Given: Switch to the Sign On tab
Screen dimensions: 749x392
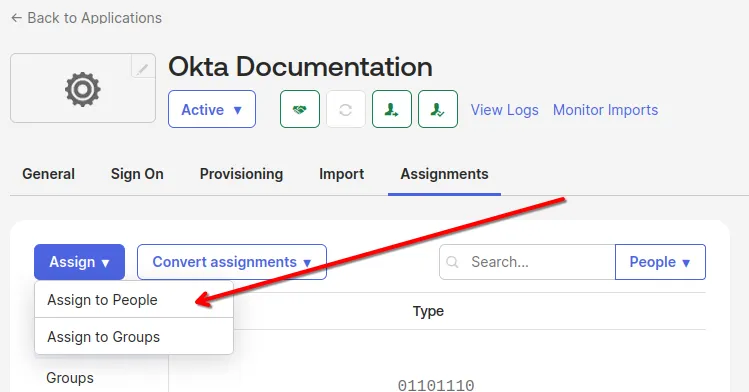Looking at the screenshot, I should [x=137, y=174].
